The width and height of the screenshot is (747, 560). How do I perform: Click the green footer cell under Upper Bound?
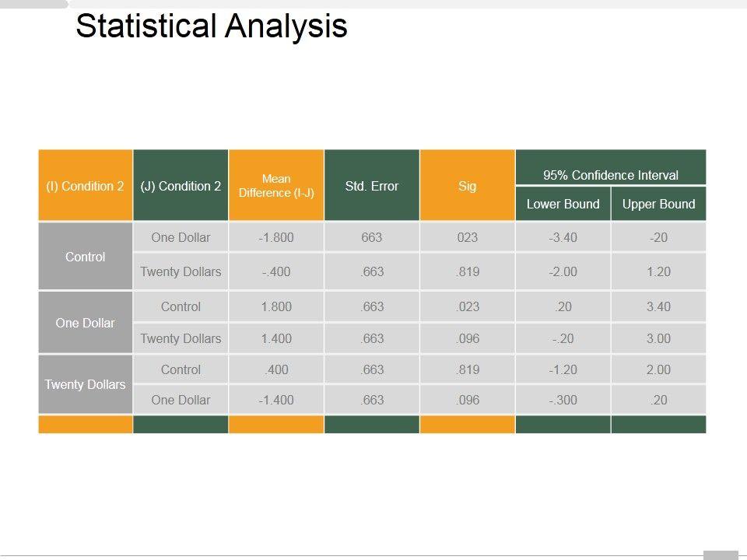tap(658, 425)
